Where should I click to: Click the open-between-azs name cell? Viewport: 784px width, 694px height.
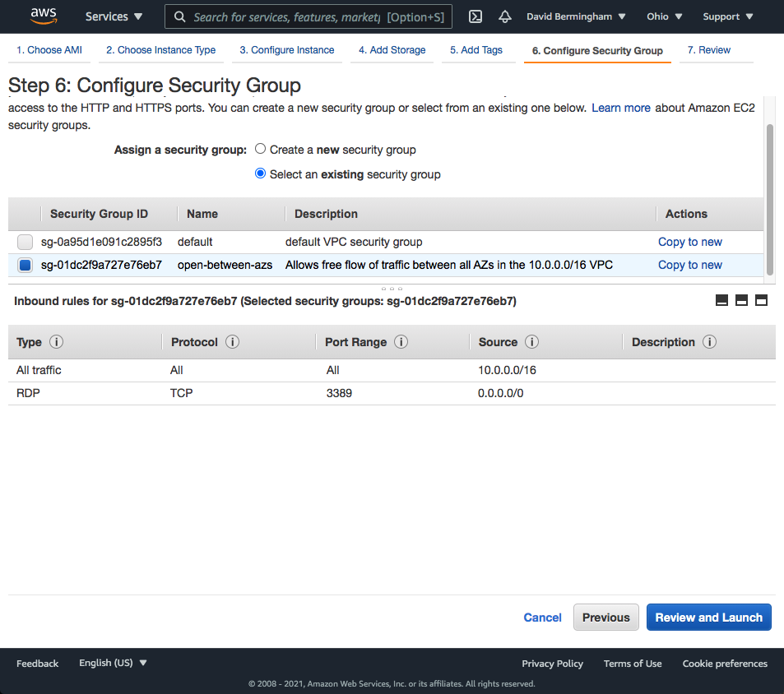point(225,265)
